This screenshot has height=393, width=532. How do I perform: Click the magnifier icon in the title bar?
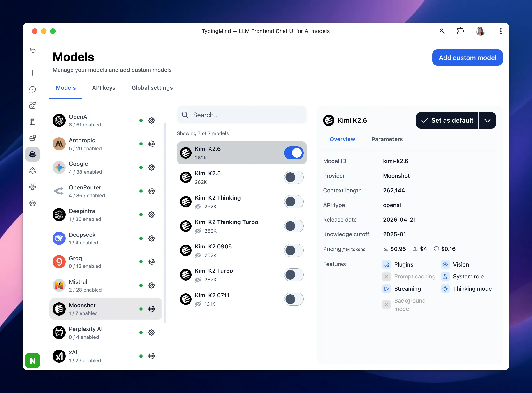[x=442, y=31]
